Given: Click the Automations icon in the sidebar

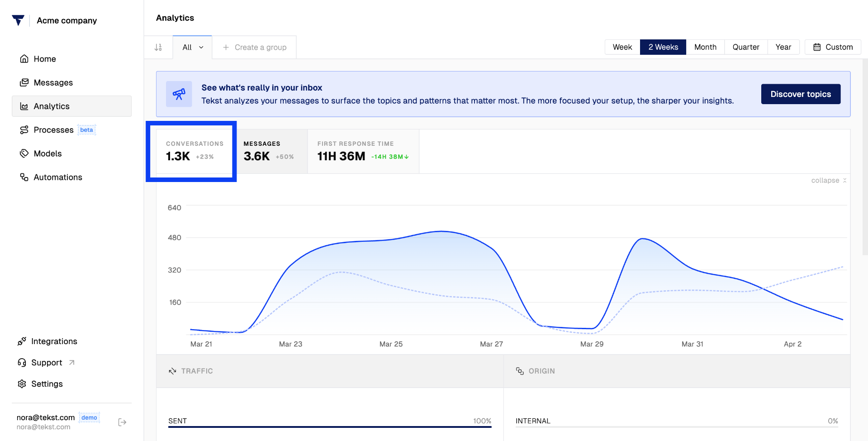Looking at the screenshot, I should [x=24, y=177].
